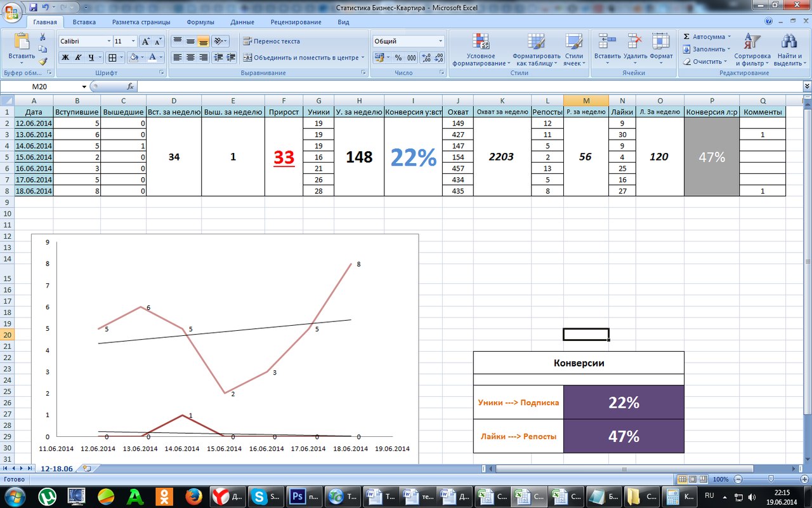This screenshot has width=812, height=508.
Task: Align text to the left
Action: click(177, 57)
